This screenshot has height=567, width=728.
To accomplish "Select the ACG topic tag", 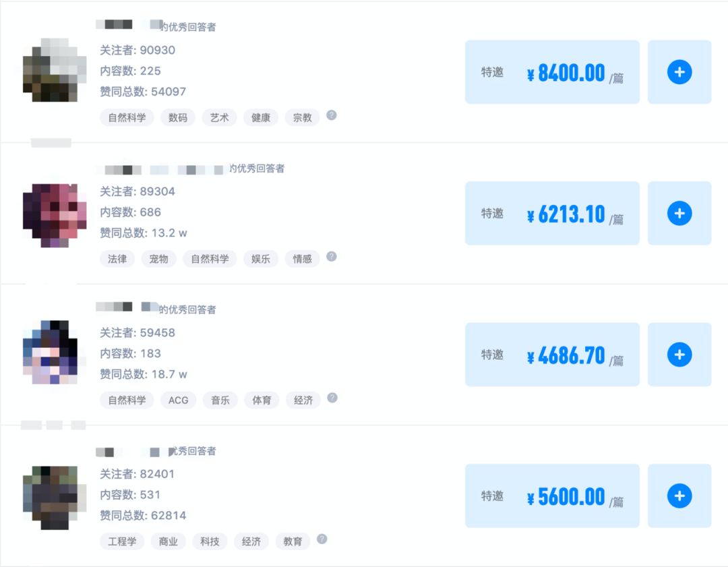I will click(x=179, y=400).
